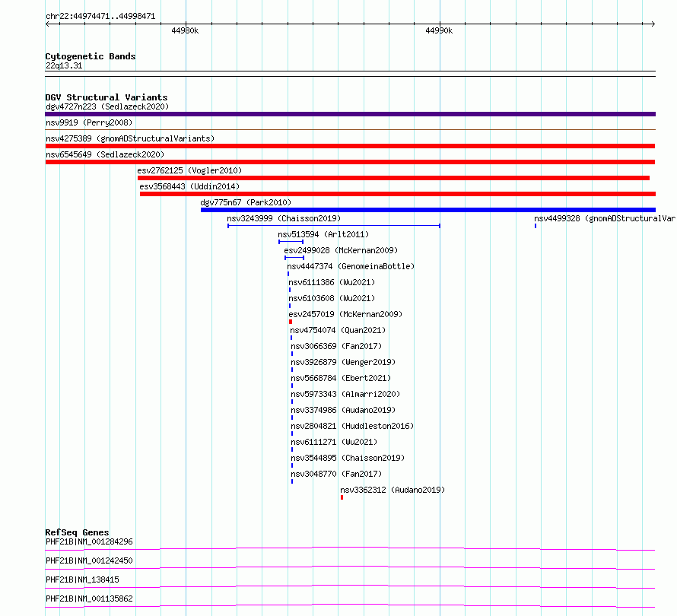Image resolution: width=677 pixels, height=616 pixels.
Task: Click the nsv3066369 (Fan2017) label
Action: (x=336, y=346)
